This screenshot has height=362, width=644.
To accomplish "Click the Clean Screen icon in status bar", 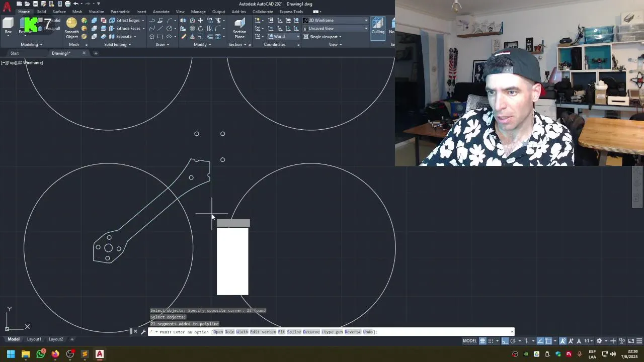I will (x=631, y=341).
